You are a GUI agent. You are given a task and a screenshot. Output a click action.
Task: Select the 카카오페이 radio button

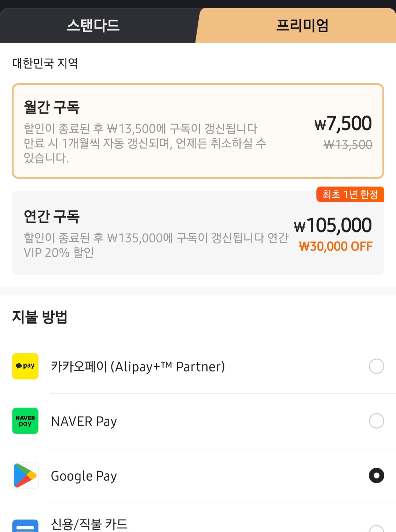click(376, 366)
